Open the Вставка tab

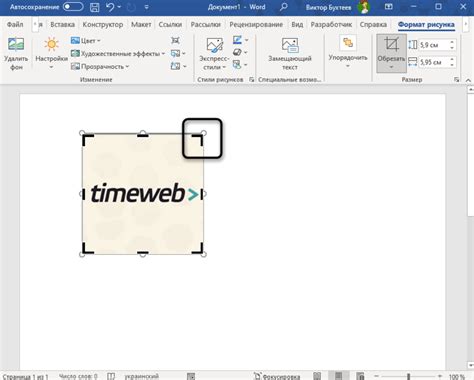point(63,24)
